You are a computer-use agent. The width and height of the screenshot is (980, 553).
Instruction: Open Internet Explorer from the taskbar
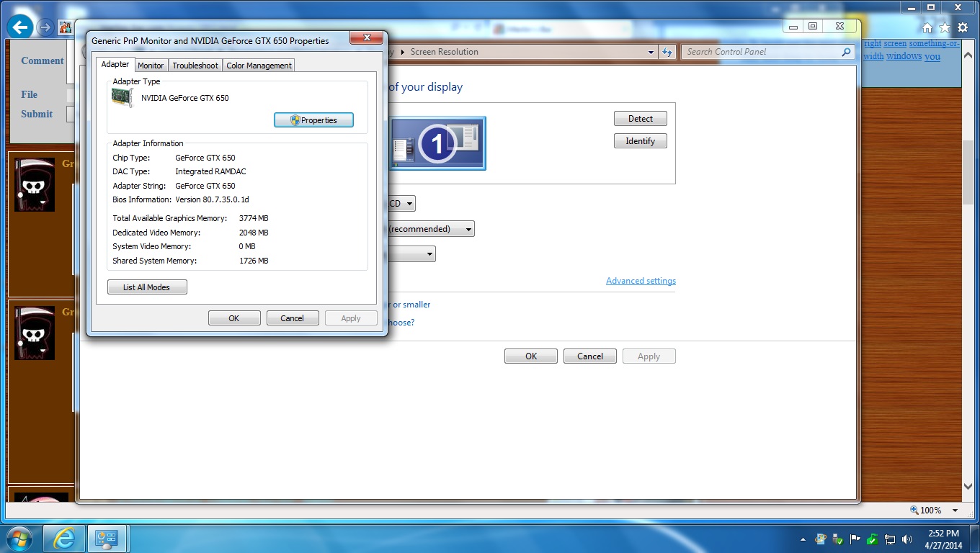coord(64,539)
